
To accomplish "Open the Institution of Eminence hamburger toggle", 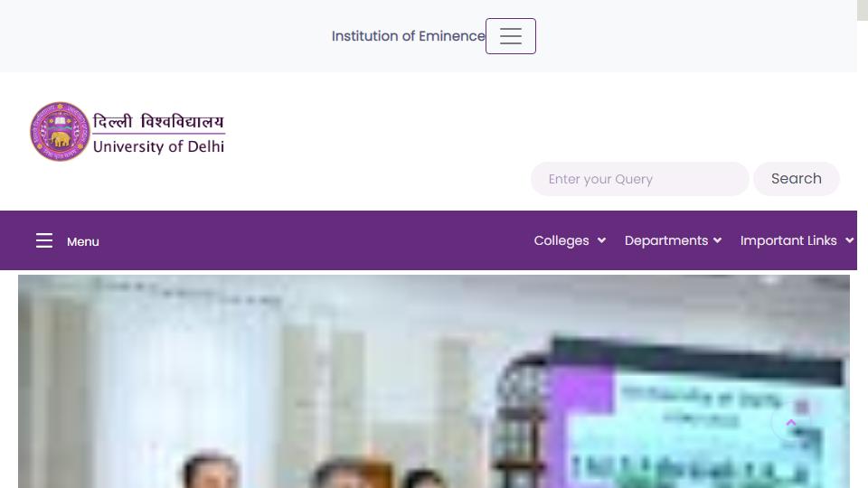I will 510,36.
